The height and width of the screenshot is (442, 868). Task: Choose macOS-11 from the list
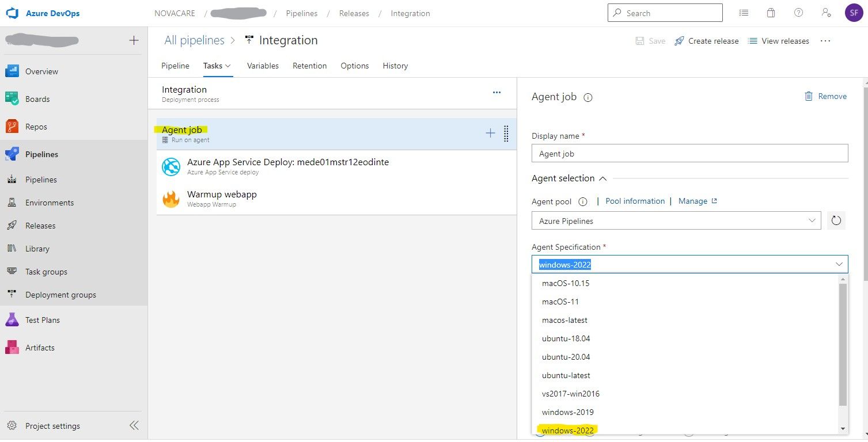pyautogui.click(x=685, y=302)
